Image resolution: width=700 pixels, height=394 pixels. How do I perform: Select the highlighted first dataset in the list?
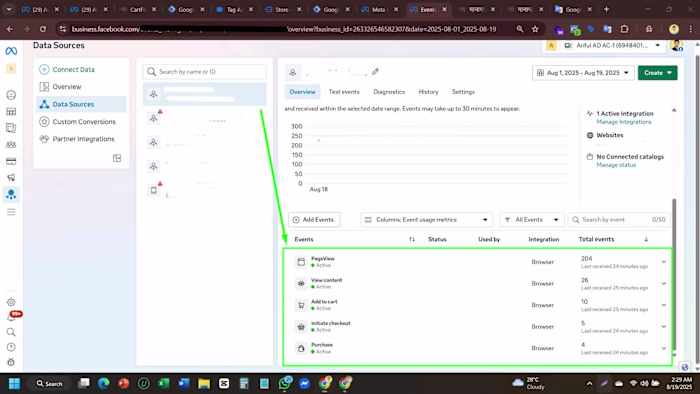[204, 94]
